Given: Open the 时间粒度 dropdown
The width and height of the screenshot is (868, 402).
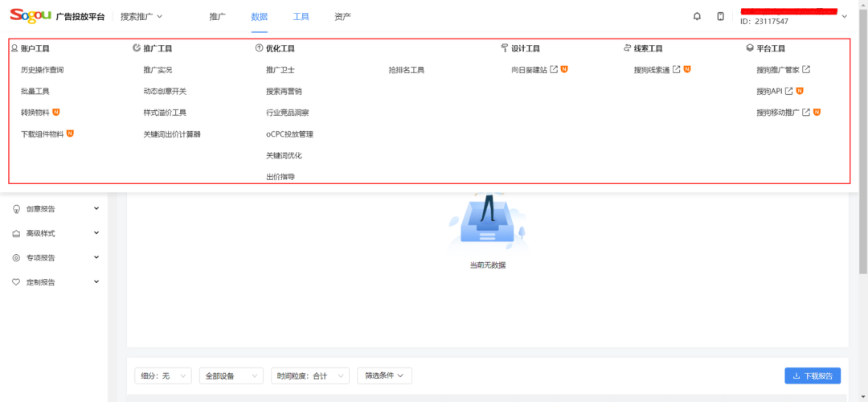Looking at the screenshot, I should coord(309,375).
